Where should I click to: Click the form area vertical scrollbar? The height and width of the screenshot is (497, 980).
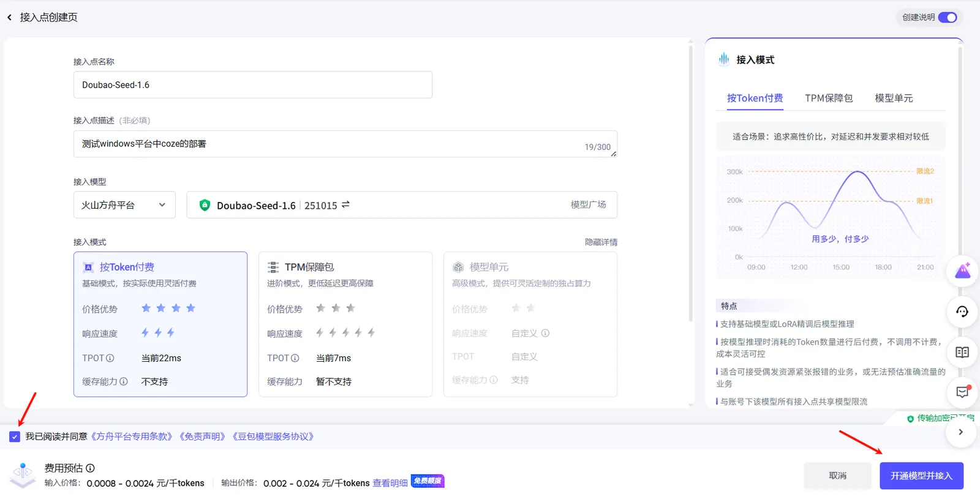tap(691, 184)
